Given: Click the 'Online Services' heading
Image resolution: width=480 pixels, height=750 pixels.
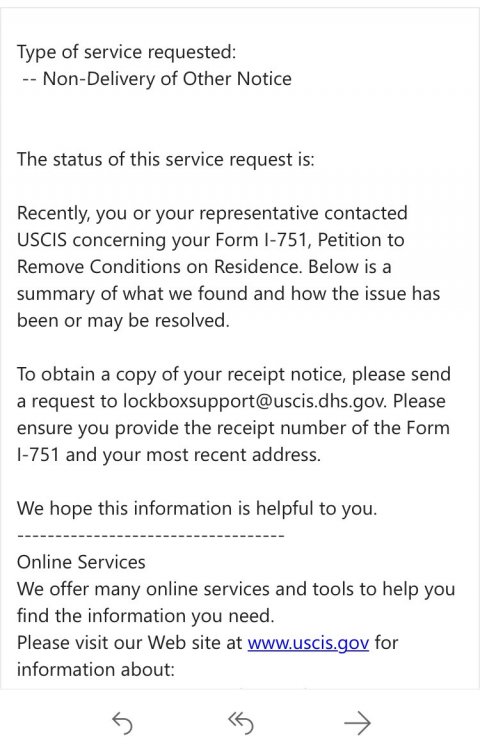Looking at the screenshot, I should click(x=81, y=562).
